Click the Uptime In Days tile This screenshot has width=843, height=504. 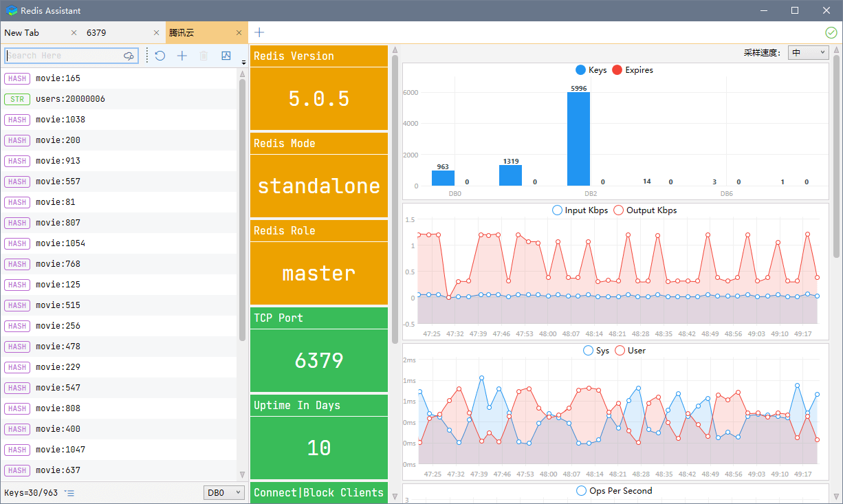pos(319,437)
